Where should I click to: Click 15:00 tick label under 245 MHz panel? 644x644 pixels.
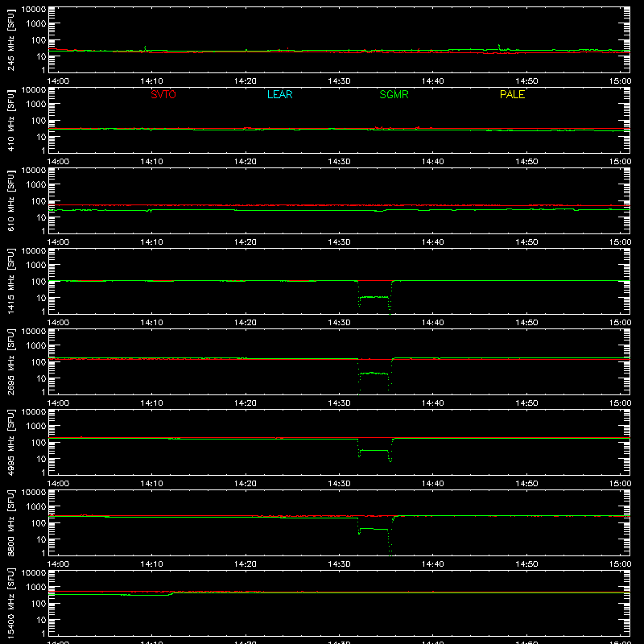620,81
